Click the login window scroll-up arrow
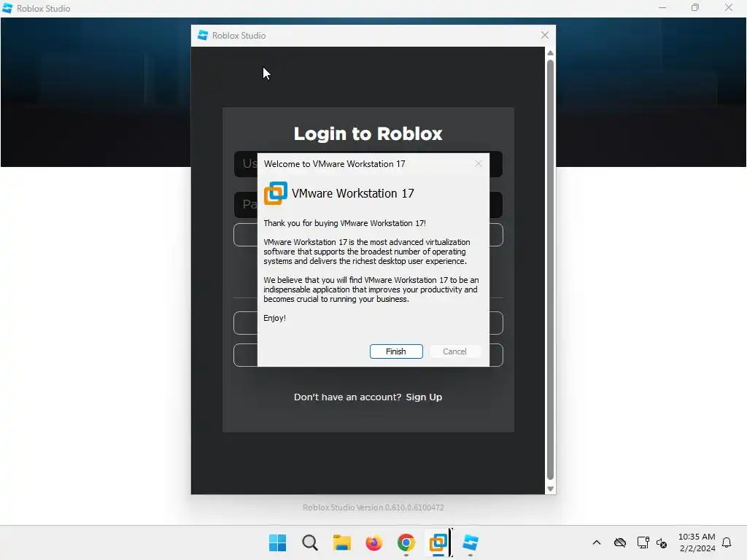Image resolution: width=747 pixels, height=560 pixels. tap(550, 52)
